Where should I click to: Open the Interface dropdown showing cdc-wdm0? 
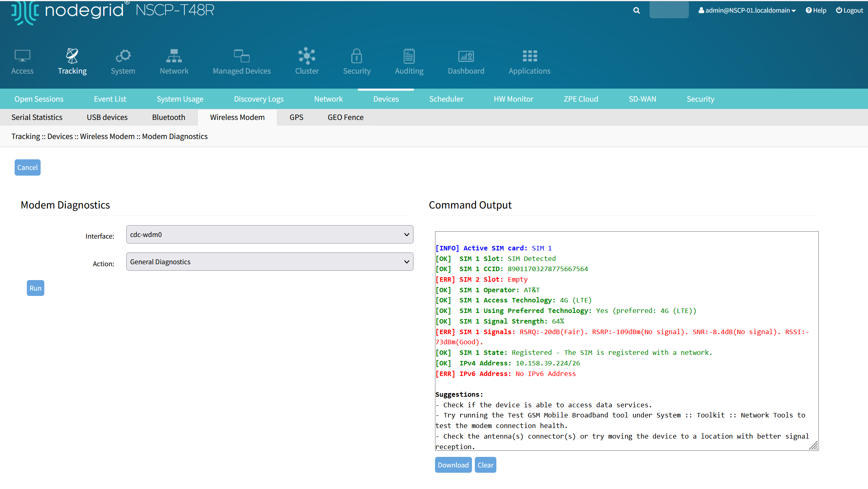(270, 235)
